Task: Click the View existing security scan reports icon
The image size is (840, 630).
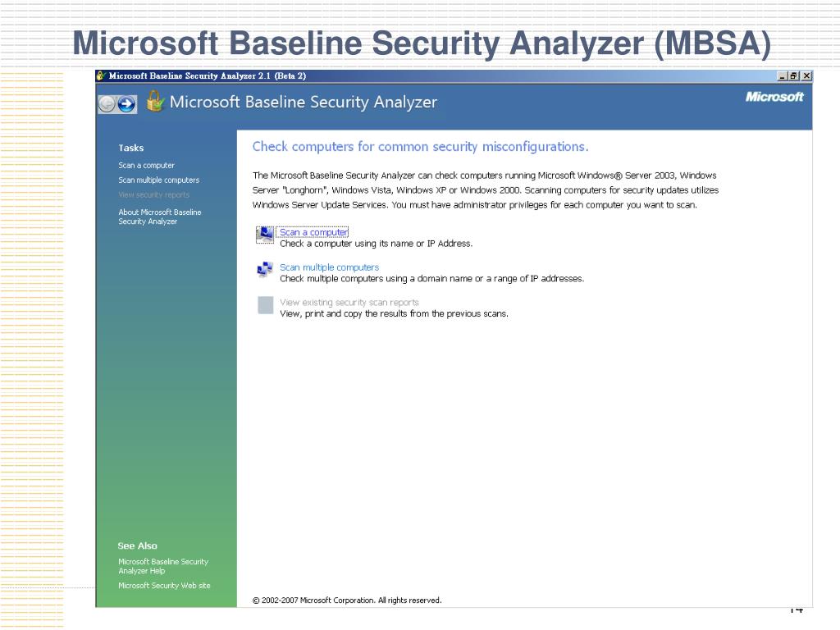Action: tap(265, 305)
